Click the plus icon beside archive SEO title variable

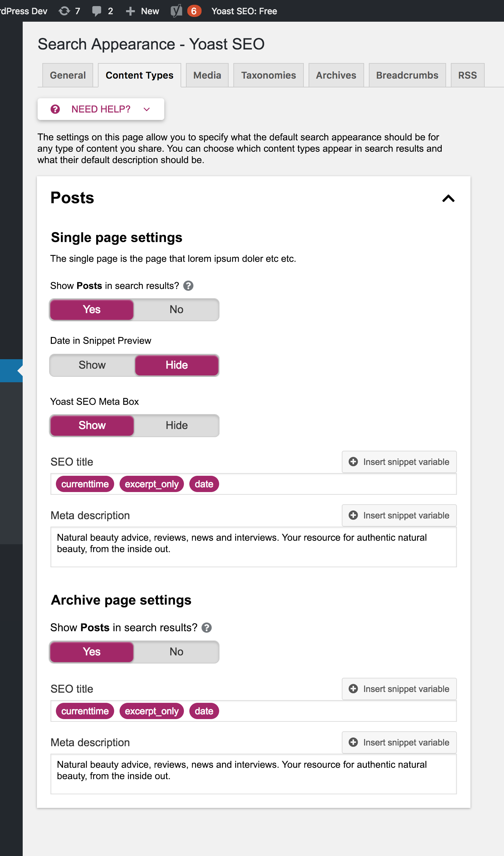click(x=353, y=689)
